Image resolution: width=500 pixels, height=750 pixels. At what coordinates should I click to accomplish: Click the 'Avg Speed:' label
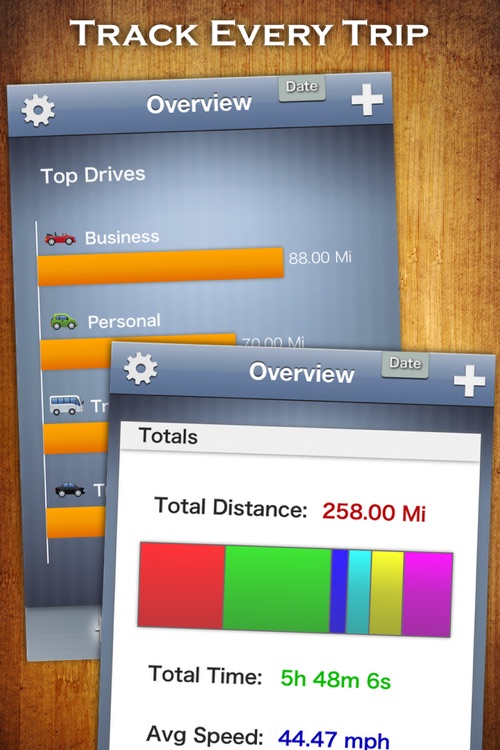click(205, 735)
